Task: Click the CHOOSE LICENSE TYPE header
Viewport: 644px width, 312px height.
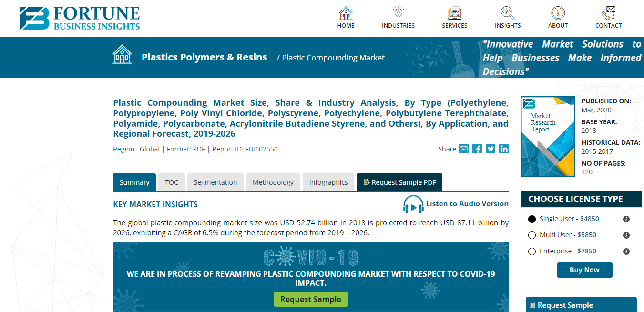Action: coord(581,199)
